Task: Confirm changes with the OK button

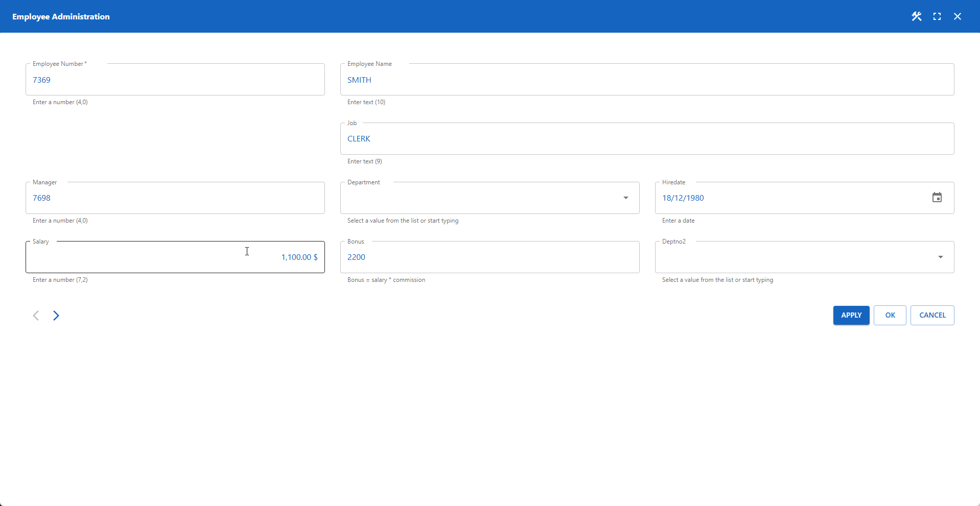Action: (889, 315)
